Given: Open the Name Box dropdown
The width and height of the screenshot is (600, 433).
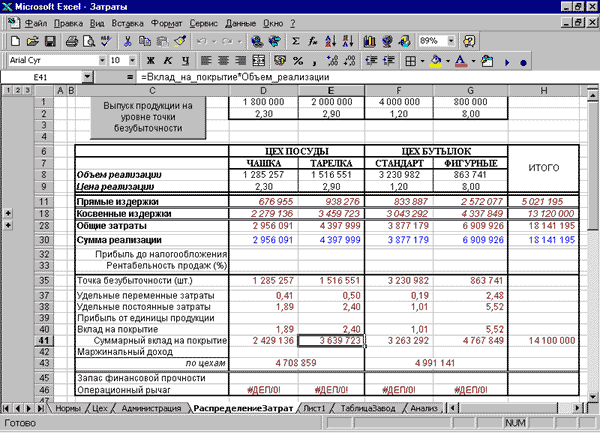Looking at the screenshot, I should (87, 77).
